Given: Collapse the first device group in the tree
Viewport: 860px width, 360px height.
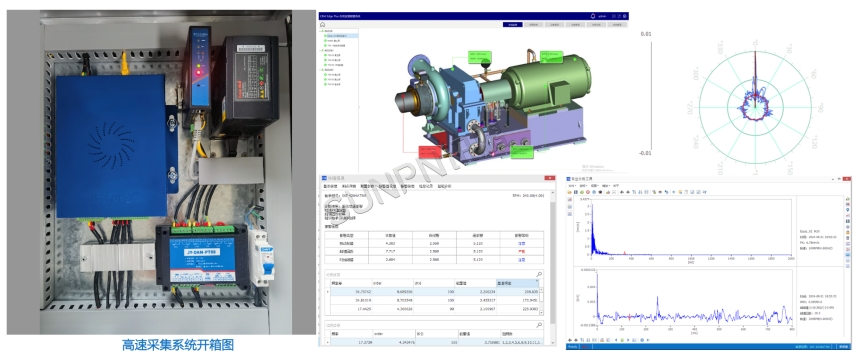Looking at the screenshot, I should pos(320,31).
